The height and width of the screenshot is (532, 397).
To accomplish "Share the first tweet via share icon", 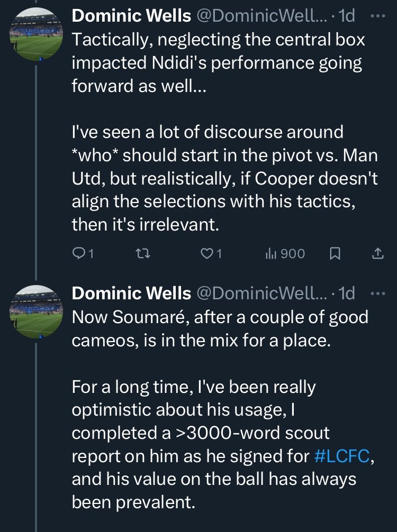I will [x=377, y=253].
